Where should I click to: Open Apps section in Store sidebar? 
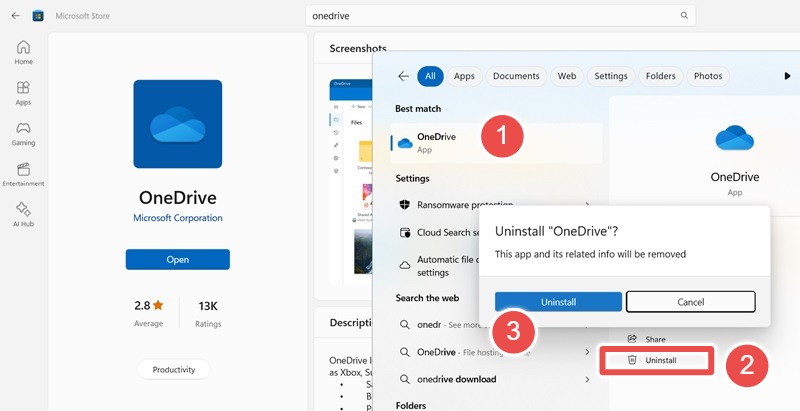click(x=23, y=93)
